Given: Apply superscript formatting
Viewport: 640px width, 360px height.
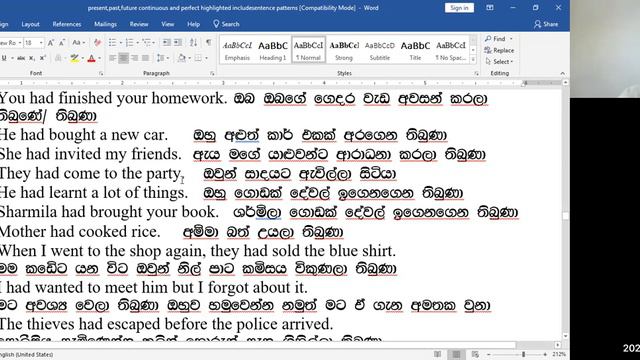Looking at the screenshot, I should (x=42, y=58).
